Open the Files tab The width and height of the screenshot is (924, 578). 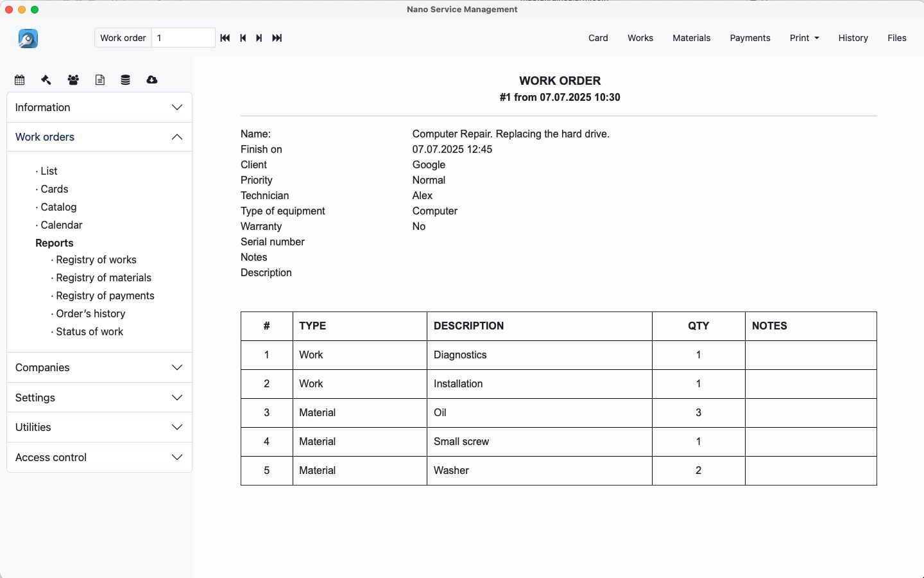[x=896, y=38]
